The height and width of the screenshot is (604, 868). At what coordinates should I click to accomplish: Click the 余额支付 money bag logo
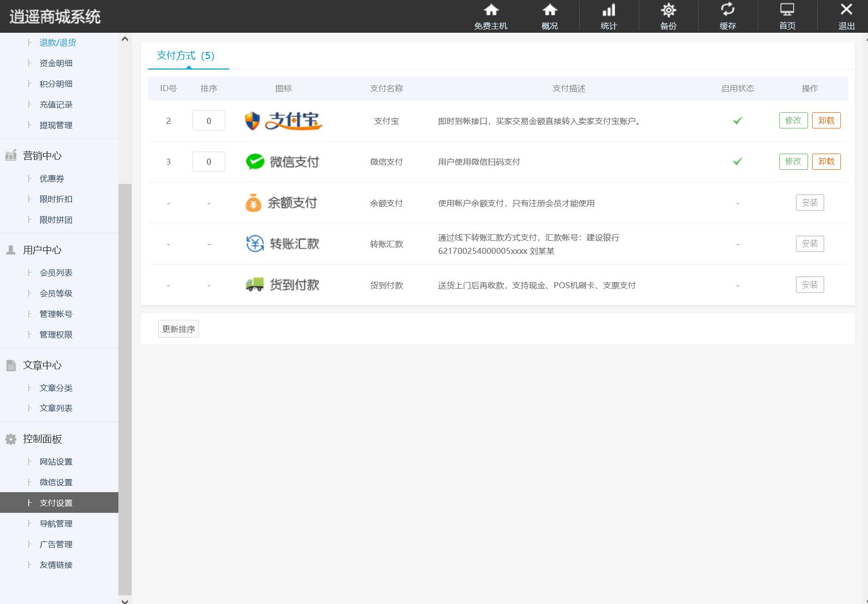click(281, 203)
